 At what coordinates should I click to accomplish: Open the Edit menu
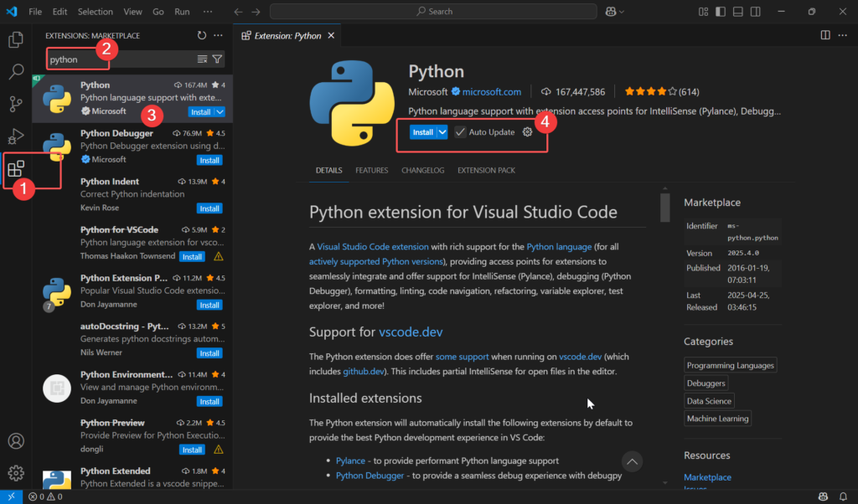tap(59, 12)
